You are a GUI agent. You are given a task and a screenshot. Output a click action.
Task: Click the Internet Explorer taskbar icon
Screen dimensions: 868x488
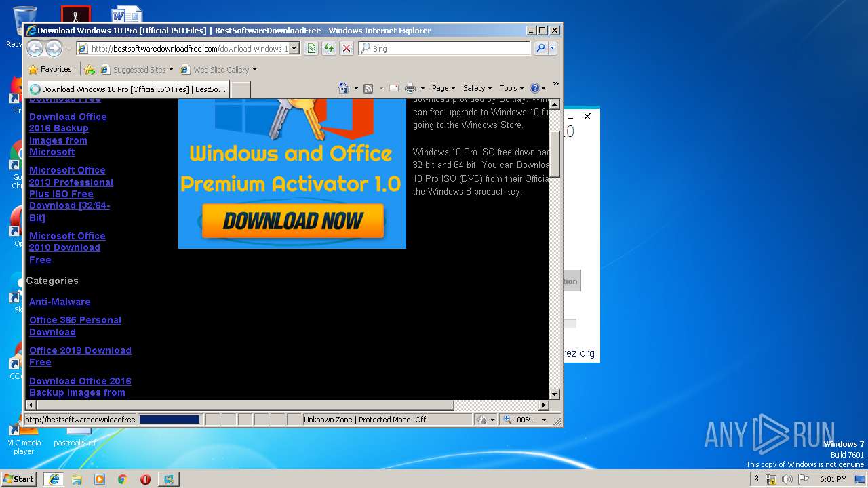tap(54, 479)
